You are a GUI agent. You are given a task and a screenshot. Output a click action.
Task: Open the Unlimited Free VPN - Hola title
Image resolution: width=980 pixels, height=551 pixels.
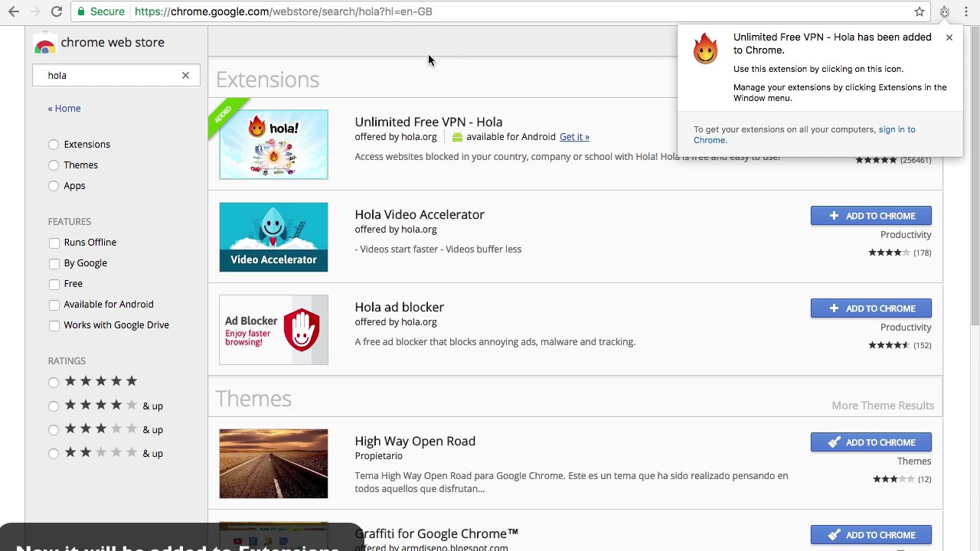pyautogui.click(x=429, y=122)
